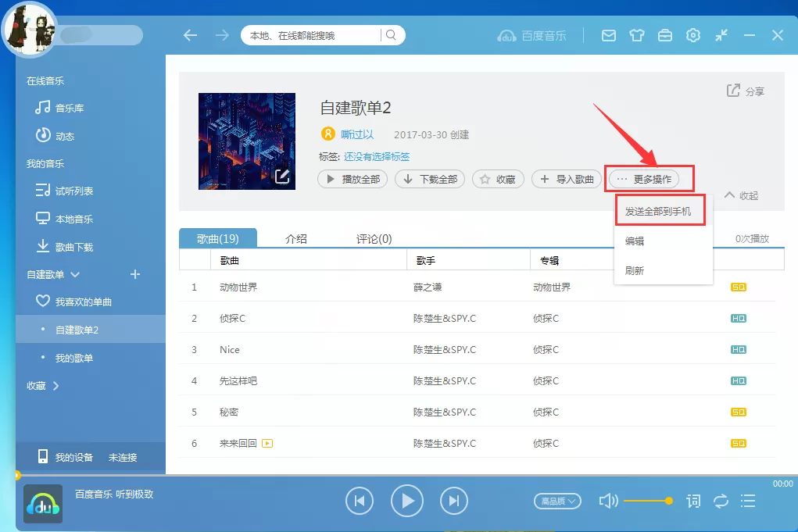The image size is (798, 532).
Task: Collapse the 自建歌单 section chevron
Action: (x=75, y=275)
